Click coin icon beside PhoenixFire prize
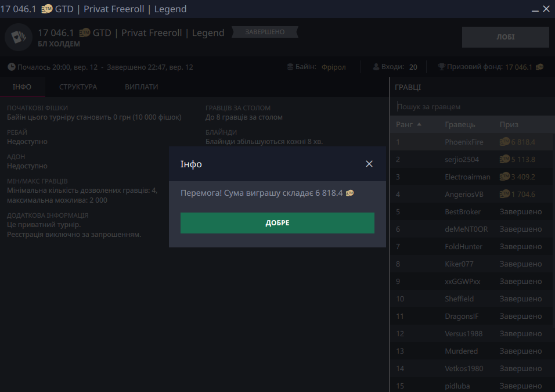 coord(504,142)
